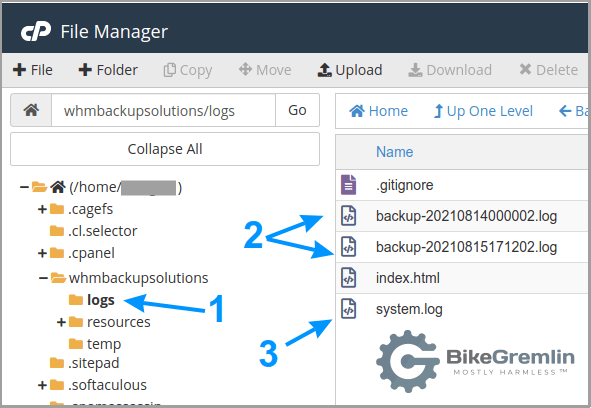The width and height of the screenshot is (591, 408).
Task: Click the Go button
Action: tap(297, 110)
